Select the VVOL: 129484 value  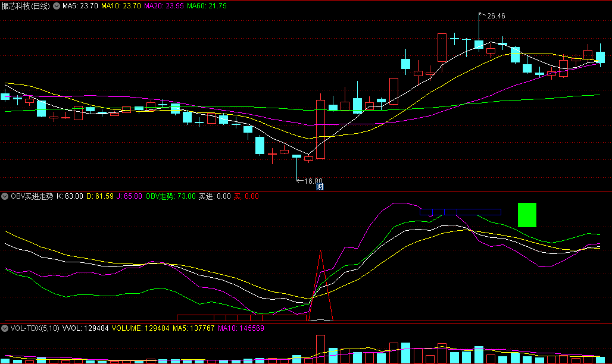click(x=86, y=328)
